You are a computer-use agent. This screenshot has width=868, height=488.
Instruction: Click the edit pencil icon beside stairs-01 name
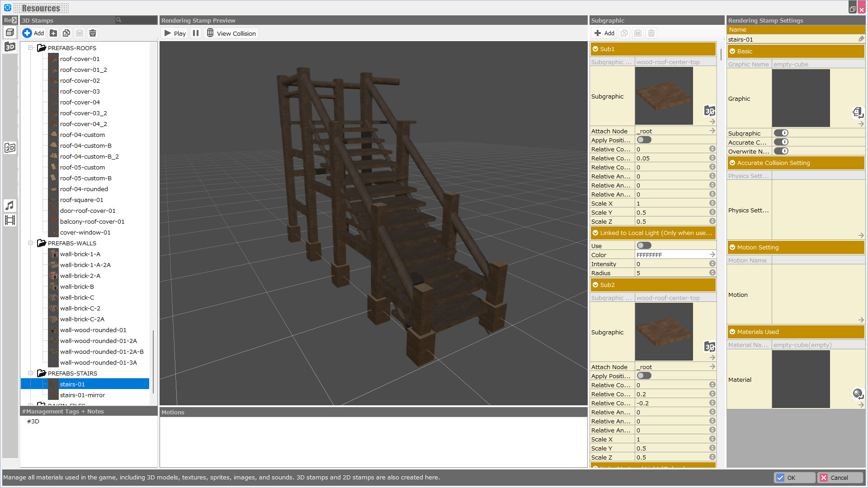click(x=861, y=39)
